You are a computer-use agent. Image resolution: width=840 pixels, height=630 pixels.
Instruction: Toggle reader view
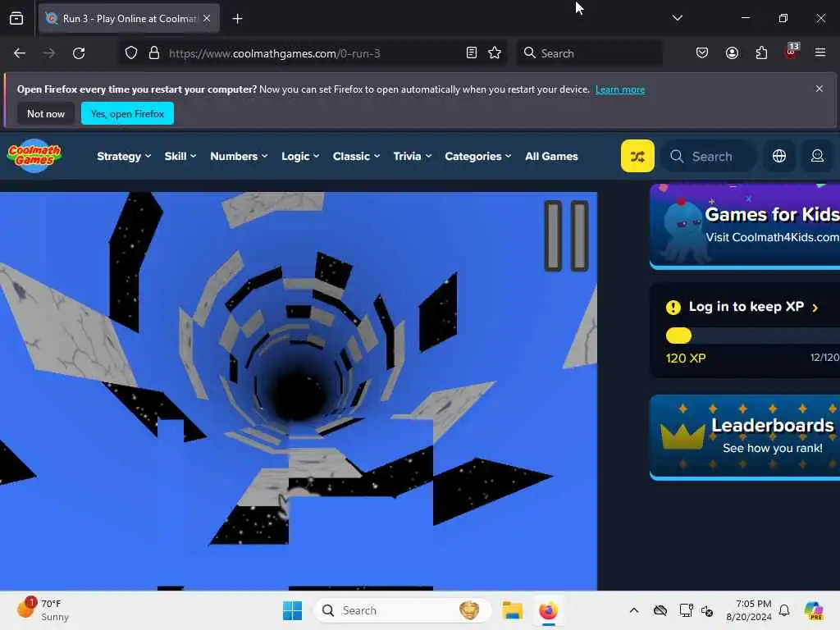(x=472, y=53)
